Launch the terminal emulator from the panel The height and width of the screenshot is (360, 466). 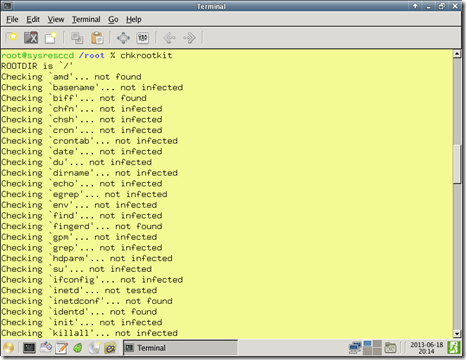pos(29,348)
